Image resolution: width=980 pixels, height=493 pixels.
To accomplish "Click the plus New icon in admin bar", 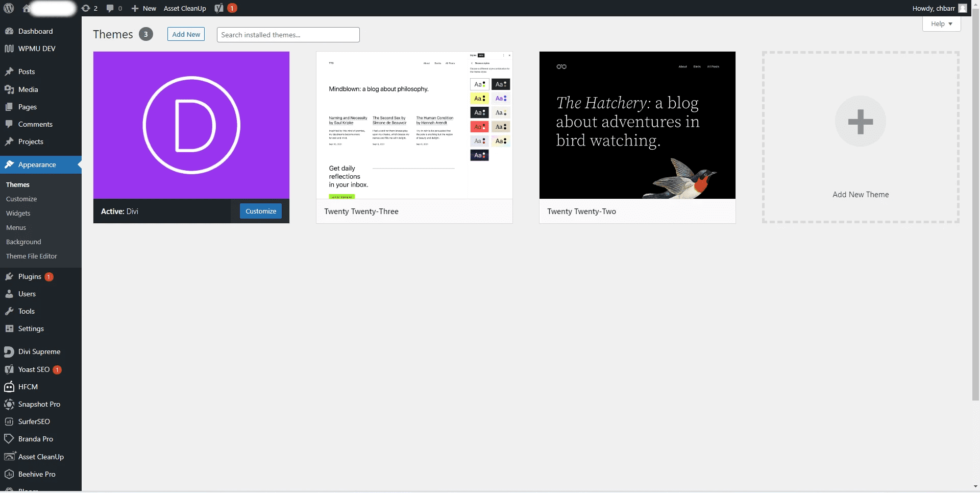I will [x=135, y=8].
